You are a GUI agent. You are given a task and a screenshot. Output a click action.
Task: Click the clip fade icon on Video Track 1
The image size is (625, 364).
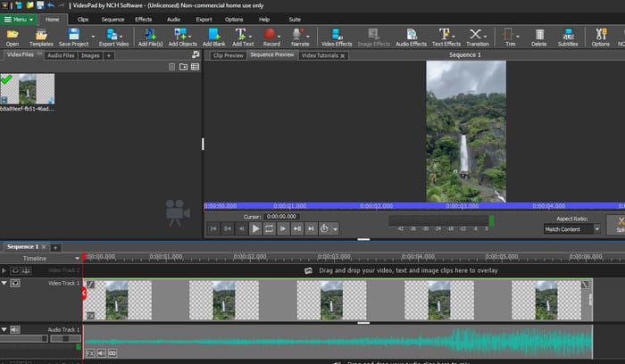(90, 285)
